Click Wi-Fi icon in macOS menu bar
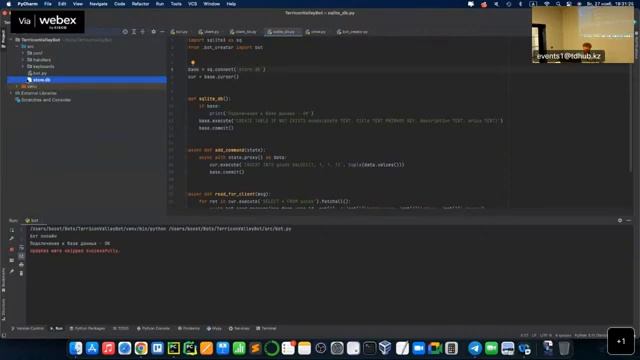640x360 pixels. [547, 4]
